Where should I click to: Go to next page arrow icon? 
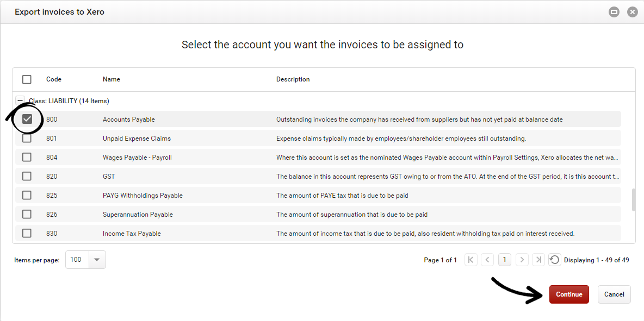tap(522, 260)
